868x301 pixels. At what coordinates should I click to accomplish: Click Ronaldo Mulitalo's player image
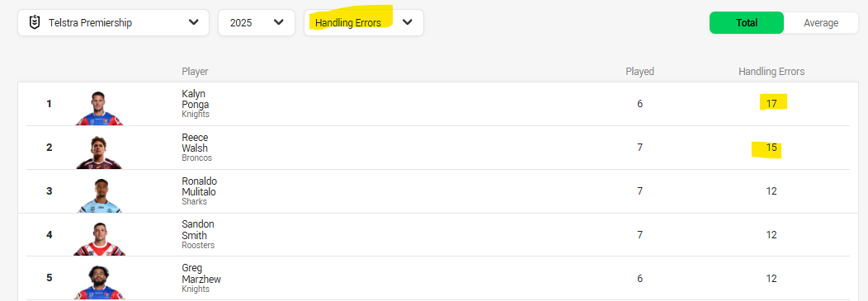(x=100, y=196)
